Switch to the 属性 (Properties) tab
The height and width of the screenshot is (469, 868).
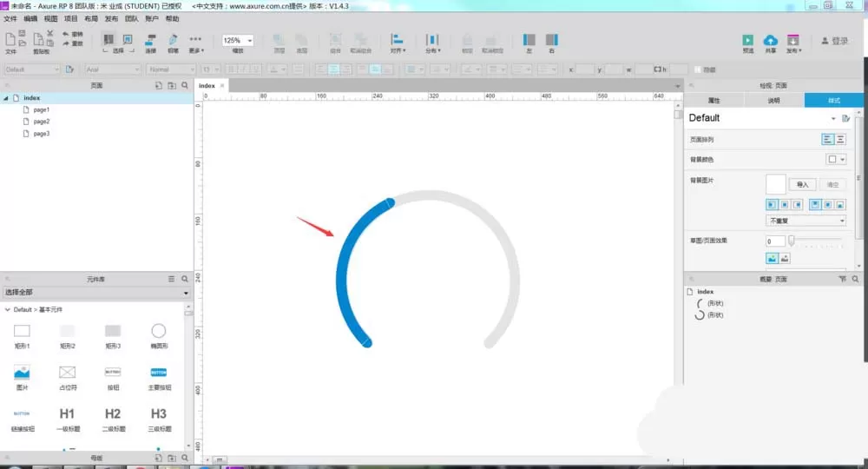[x=714, y=100]
